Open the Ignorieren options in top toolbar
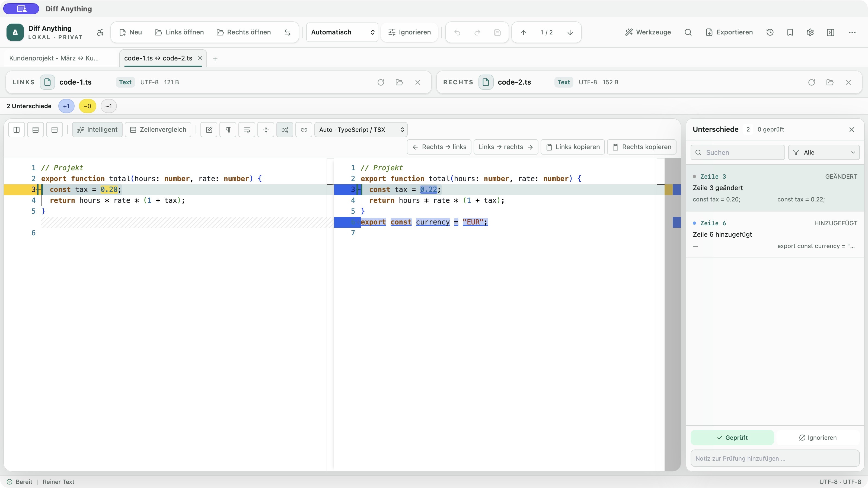 [409, 32]
